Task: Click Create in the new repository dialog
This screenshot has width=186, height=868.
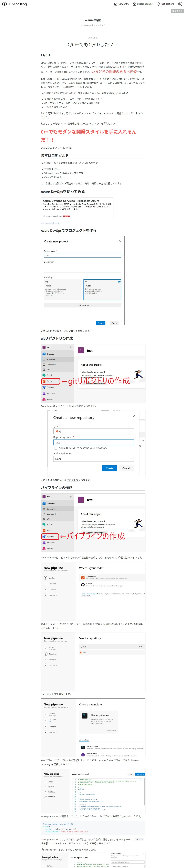Action: coord(109,468)
